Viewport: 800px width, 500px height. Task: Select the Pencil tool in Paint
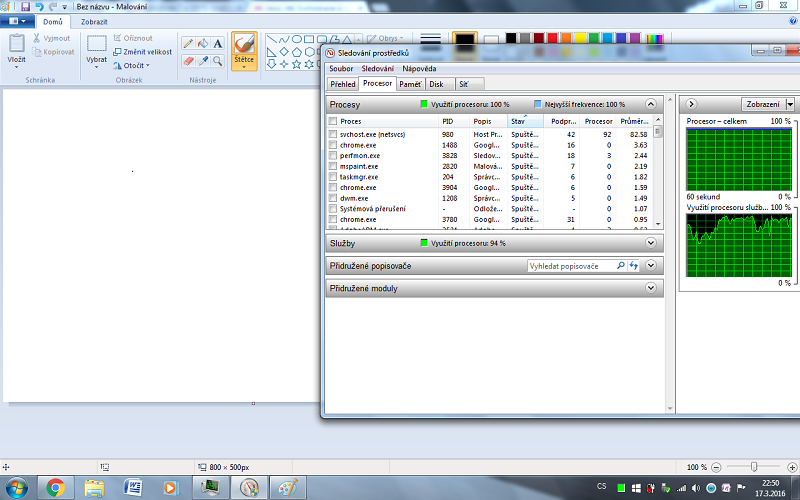[188, 44]
